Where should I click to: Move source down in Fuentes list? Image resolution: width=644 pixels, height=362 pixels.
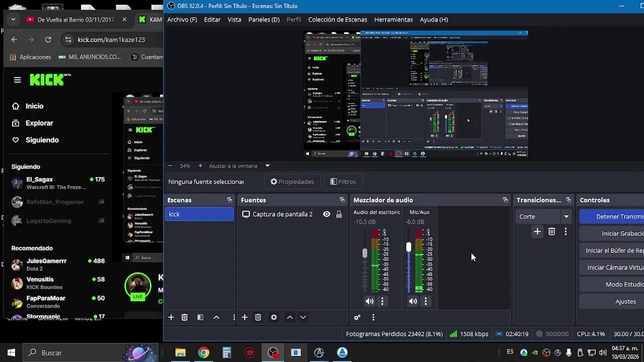(x=303, y=317)
